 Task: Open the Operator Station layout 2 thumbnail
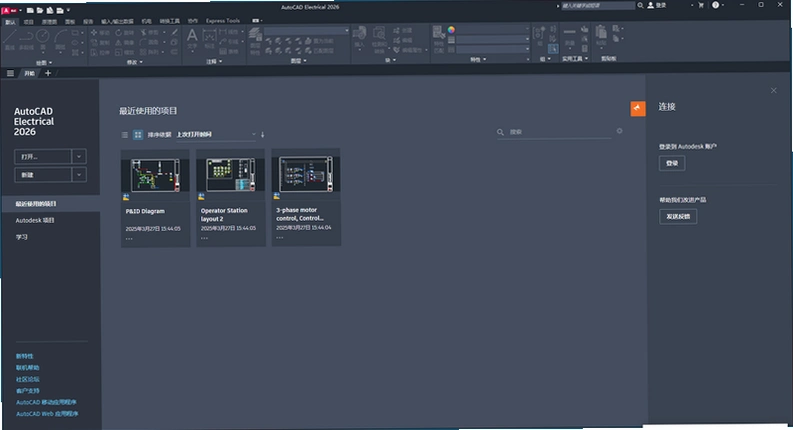(231, 174)
